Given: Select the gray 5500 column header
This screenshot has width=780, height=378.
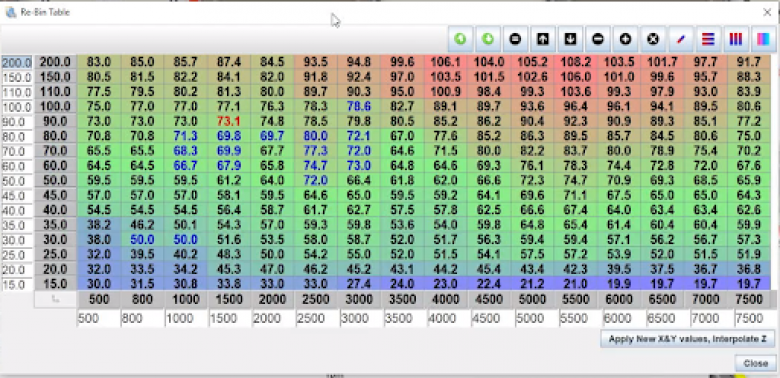Looking at the screenshot, I should click(x=576, y=299).
